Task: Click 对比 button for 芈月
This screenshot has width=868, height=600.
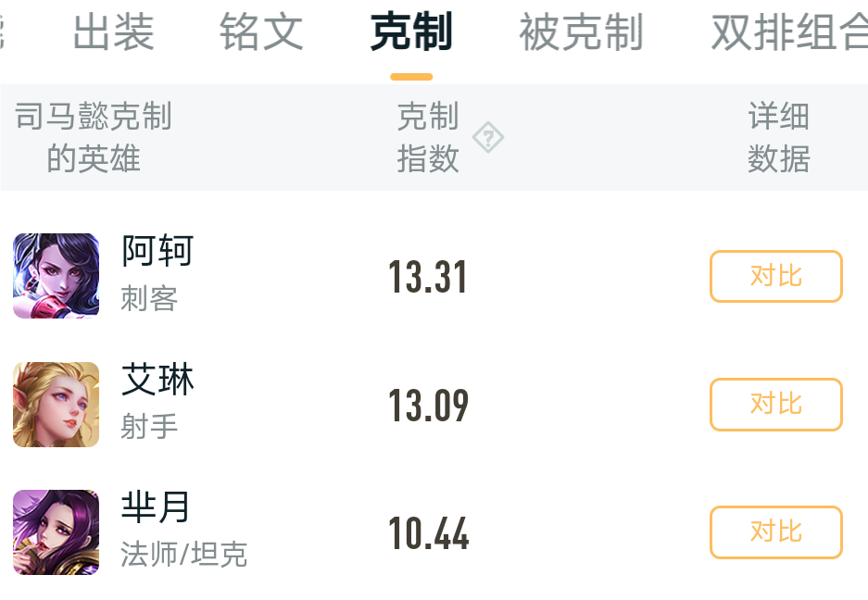Action: pyautogui.click(x=775, y=532)
